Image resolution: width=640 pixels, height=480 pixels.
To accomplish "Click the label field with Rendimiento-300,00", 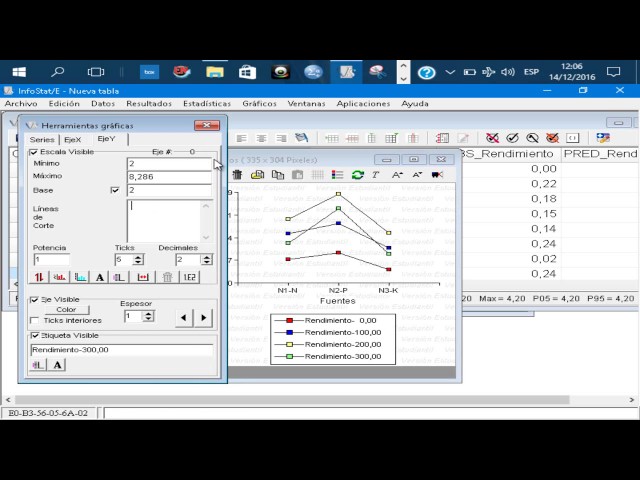I will (x=122, y=350).
